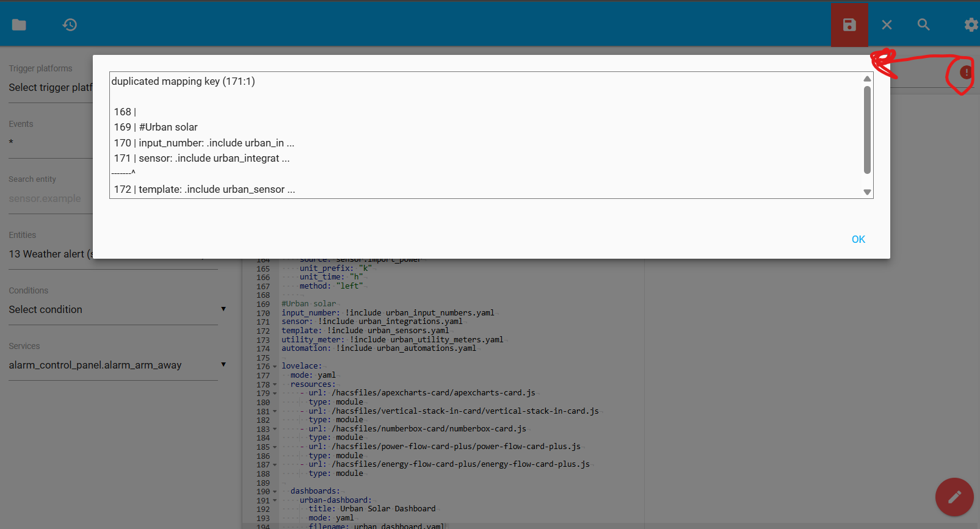Screen dimensions: 980x529
Task: Click the scroll down arrow in error box
Action: point(866,192)
